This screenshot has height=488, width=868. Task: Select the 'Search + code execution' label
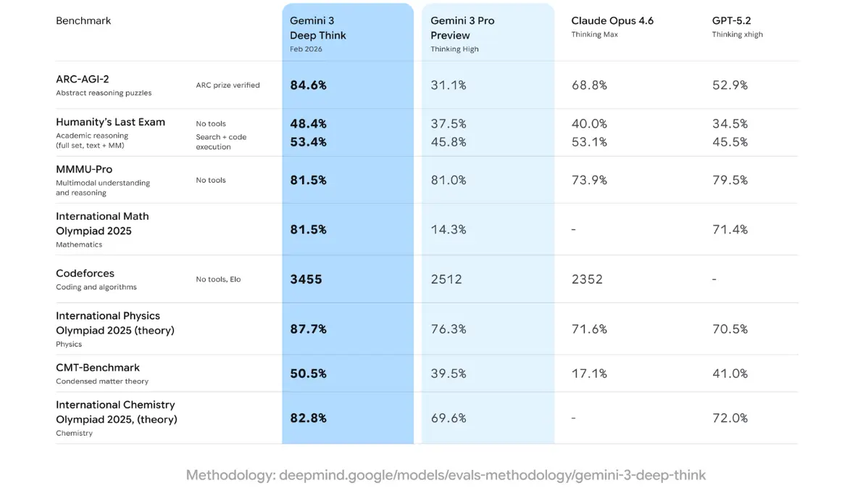coord(221,141)
